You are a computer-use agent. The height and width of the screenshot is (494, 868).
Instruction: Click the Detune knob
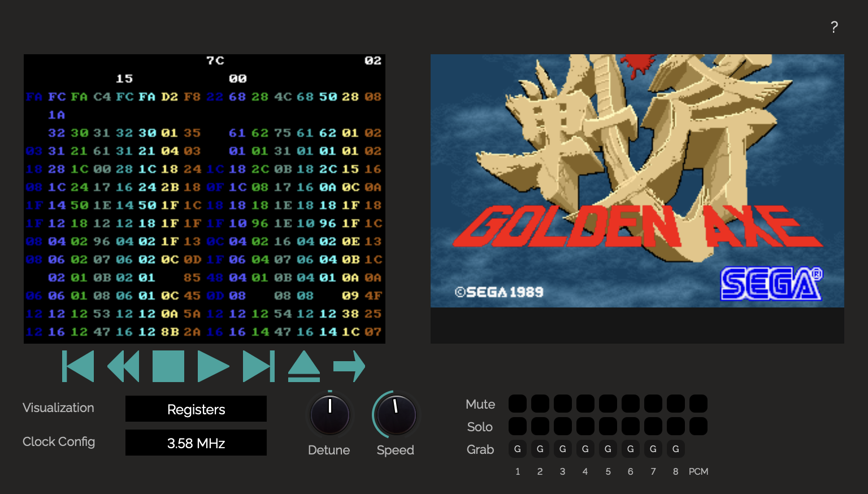click(x=330, y=415)
